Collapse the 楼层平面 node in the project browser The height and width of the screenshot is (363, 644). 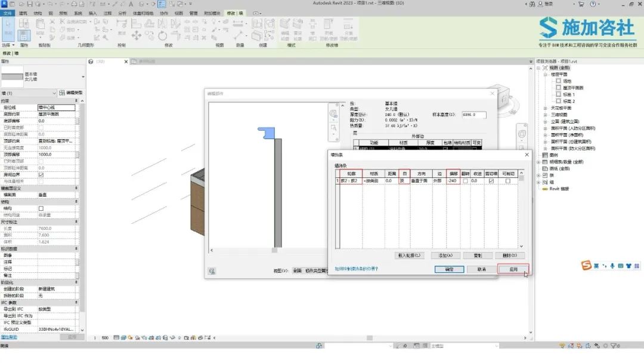(546, 75)
